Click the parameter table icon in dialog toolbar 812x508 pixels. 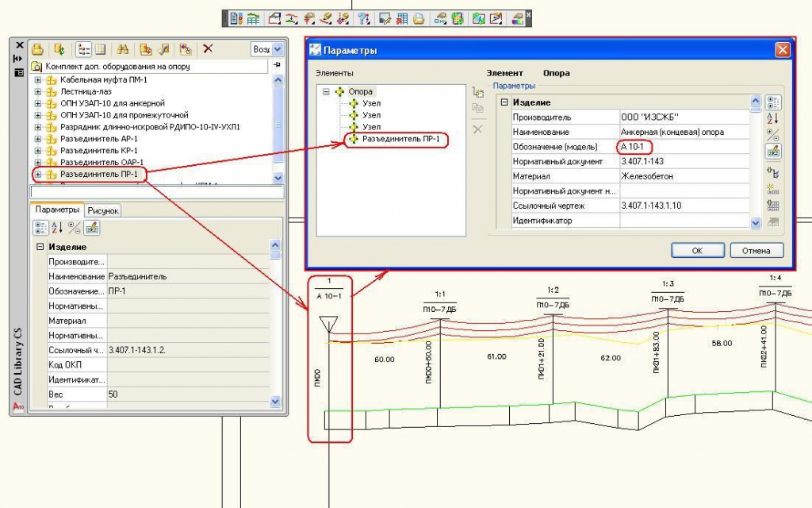click(x=773, y=206)
